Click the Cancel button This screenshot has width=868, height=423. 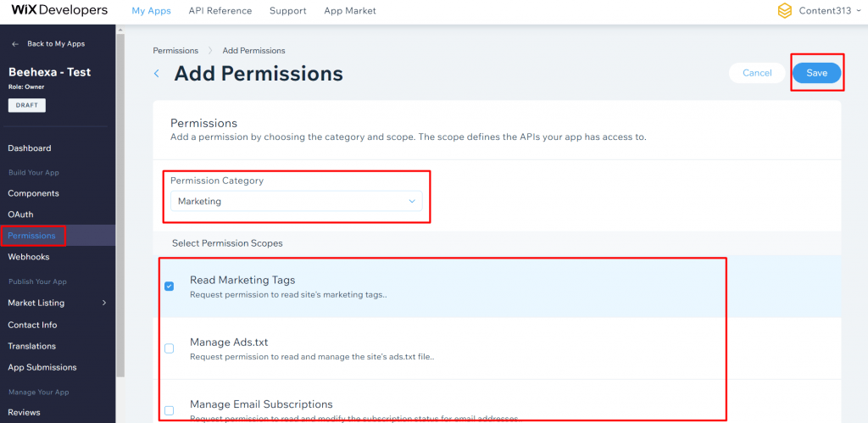(x=757, y=73)
